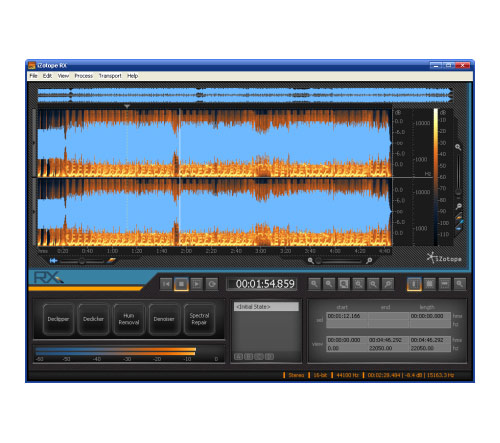The image size is (500, 443).
Task: Select the time selection tool icon
Action: pyautogui.click(x=414, y=284)
